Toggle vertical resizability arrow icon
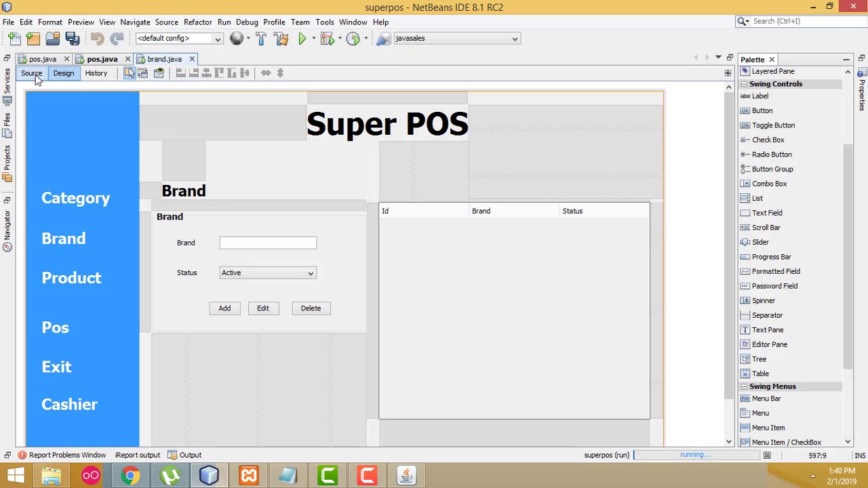 [x=280, y=73]
